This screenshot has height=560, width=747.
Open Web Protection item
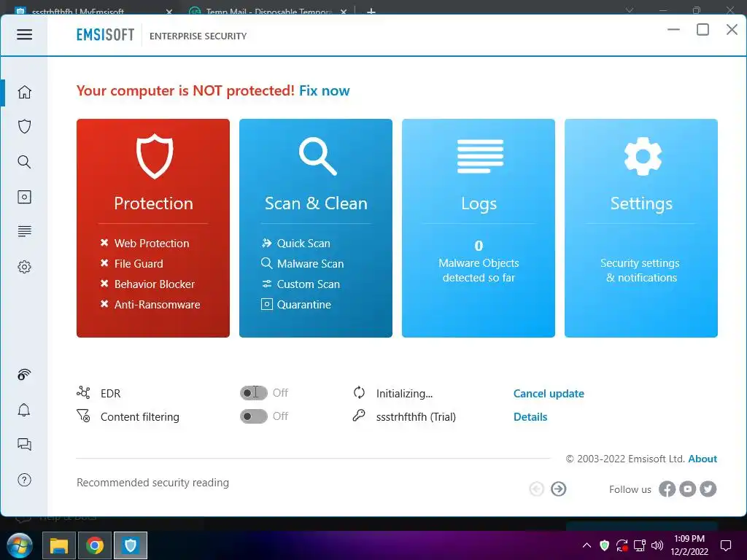pyautogui.click(x=152, y=244)
